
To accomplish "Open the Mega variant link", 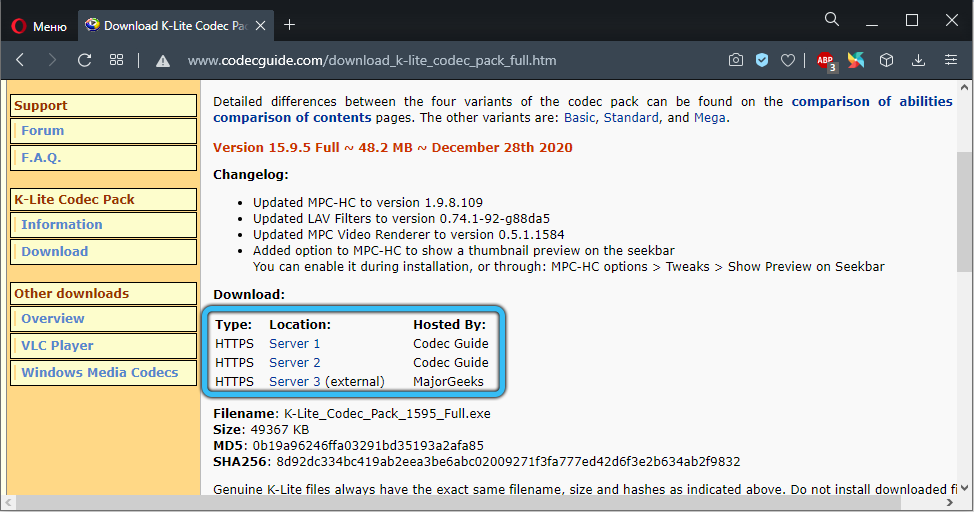I will [x=709, y=117].
